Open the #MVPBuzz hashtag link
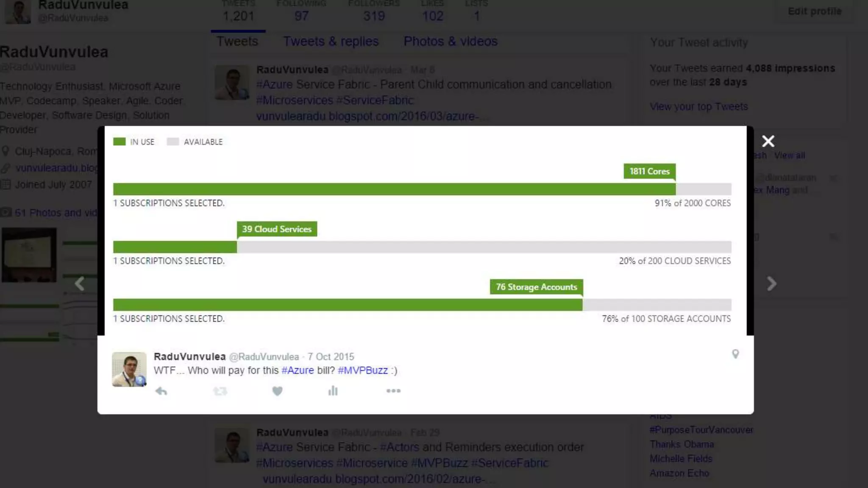The image size is (868, 488). pos(363,371)
